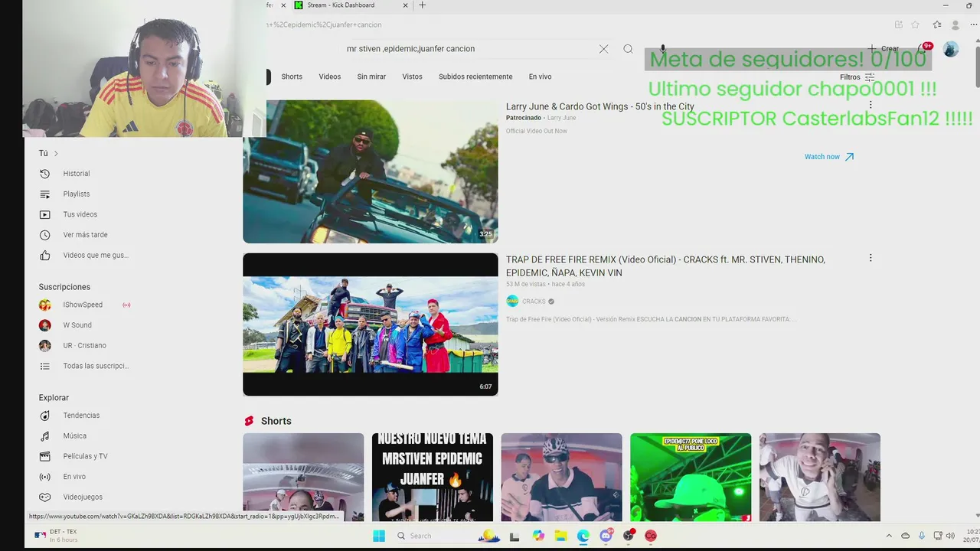980x551 pixels.
Task: Open Tendencias under Explorar
Action: [x=81, y=416]
